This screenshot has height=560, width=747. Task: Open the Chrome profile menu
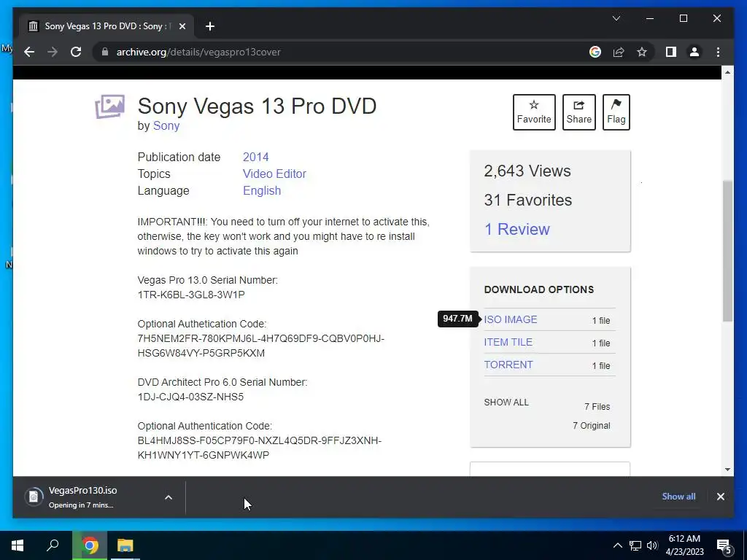[694, 52]
